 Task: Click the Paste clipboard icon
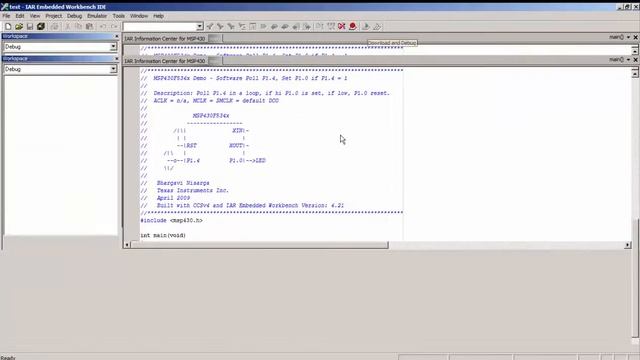89,27
